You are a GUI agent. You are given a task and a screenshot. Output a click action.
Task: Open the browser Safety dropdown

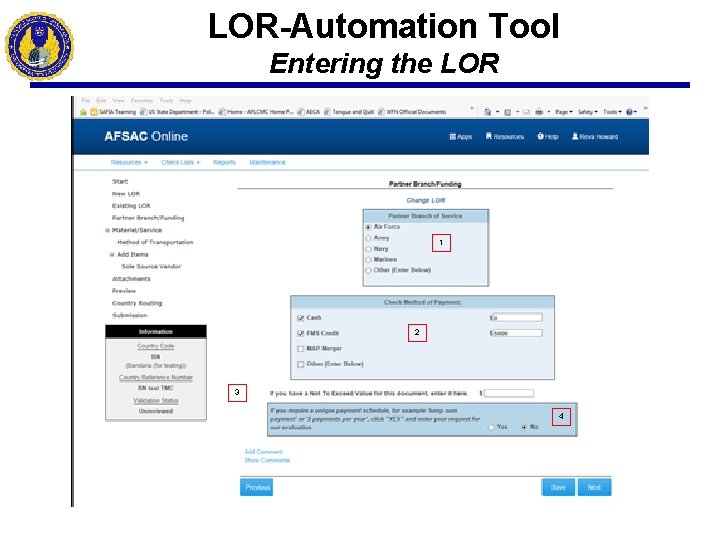pyautogui.click(x=587, y=112)
